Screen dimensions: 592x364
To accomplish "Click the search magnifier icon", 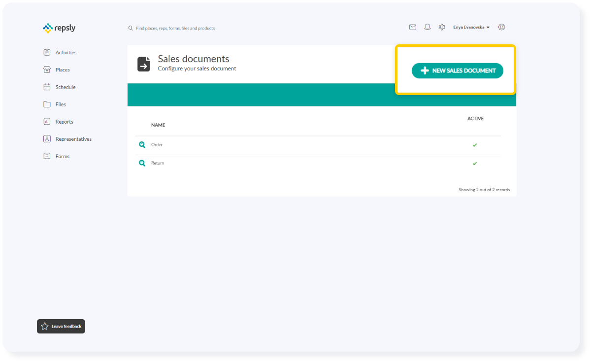I will 131,28.
